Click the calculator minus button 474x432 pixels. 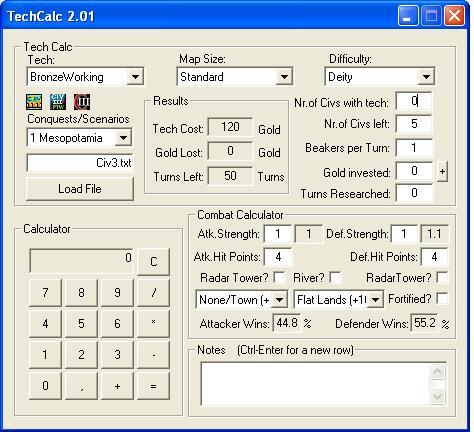click(x=153, y=355)
